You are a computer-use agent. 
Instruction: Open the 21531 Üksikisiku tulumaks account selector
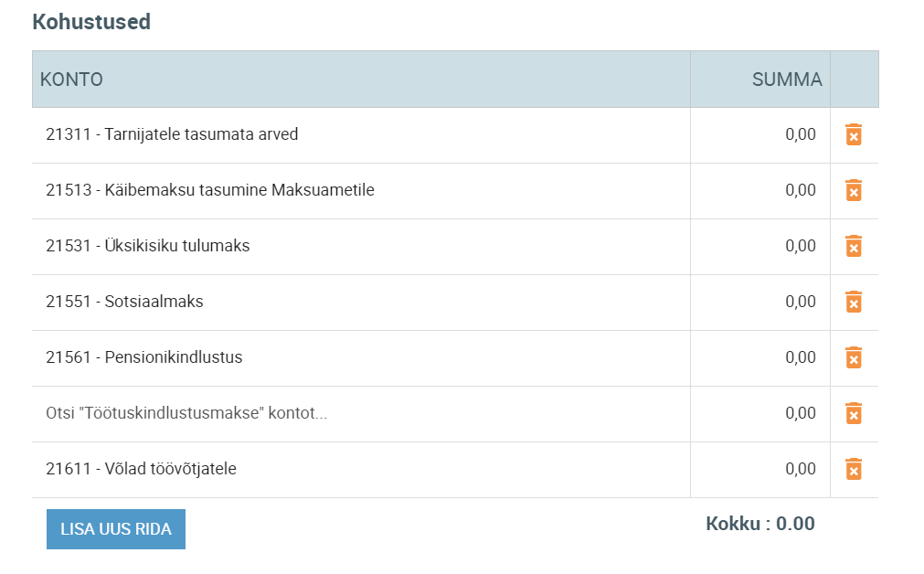pos(361,247)
